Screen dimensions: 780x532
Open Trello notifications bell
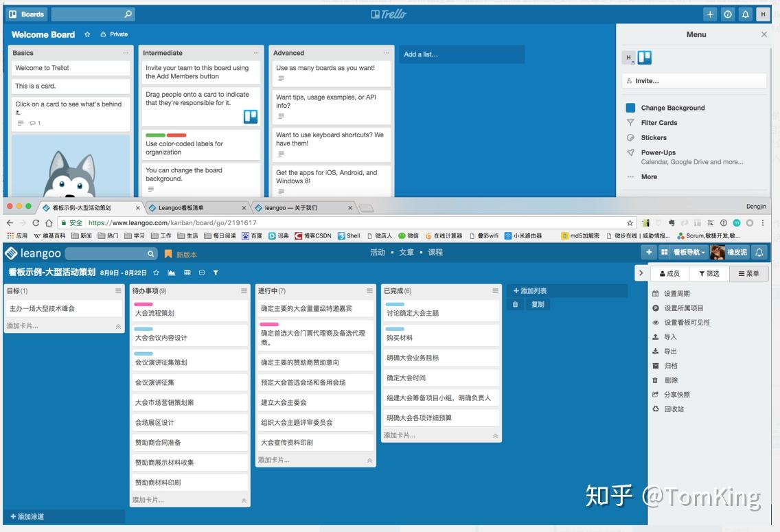(x=745, y=14)
